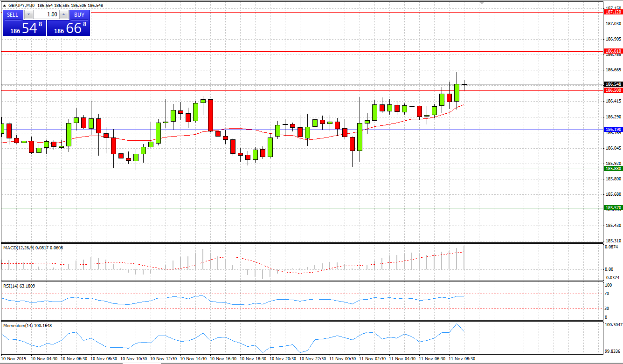Select the 187.120 red price level label
This screenshot has width=623, height=364.
613,12
